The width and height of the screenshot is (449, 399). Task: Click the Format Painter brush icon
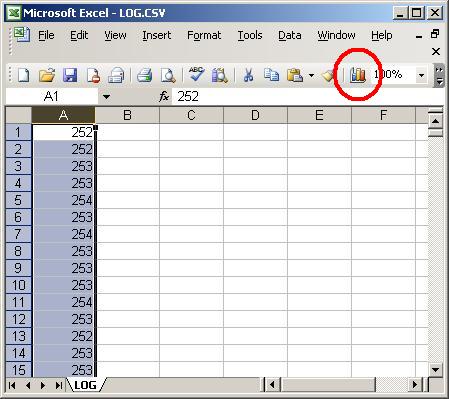(x=329, y=76)
